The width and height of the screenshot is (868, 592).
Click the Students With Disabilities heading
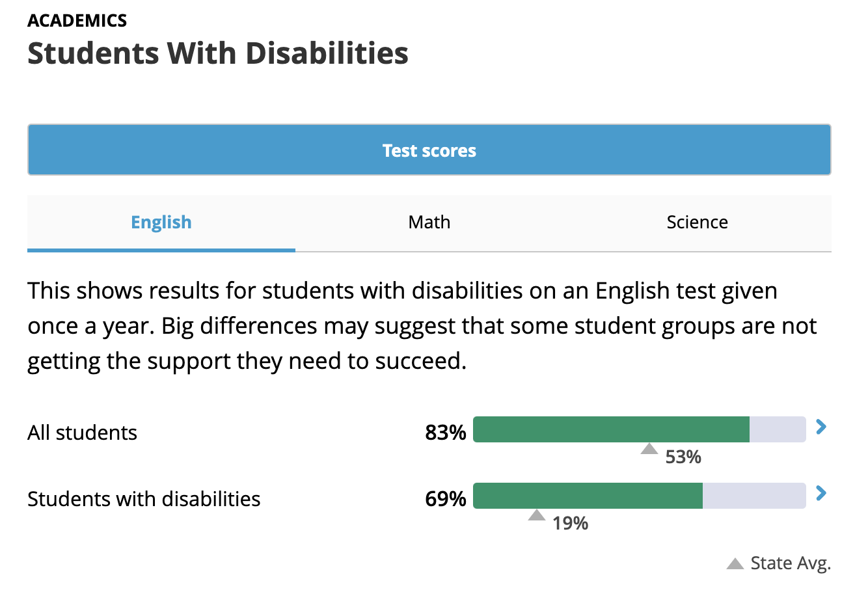pos(218,53)
